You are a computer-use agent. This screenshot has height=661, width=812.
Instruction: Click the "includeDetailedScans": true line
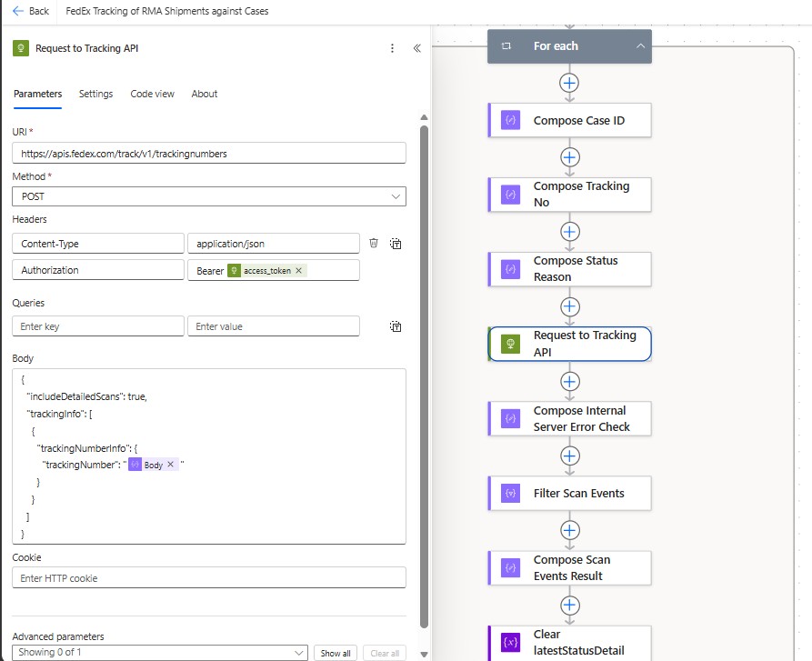86,396
